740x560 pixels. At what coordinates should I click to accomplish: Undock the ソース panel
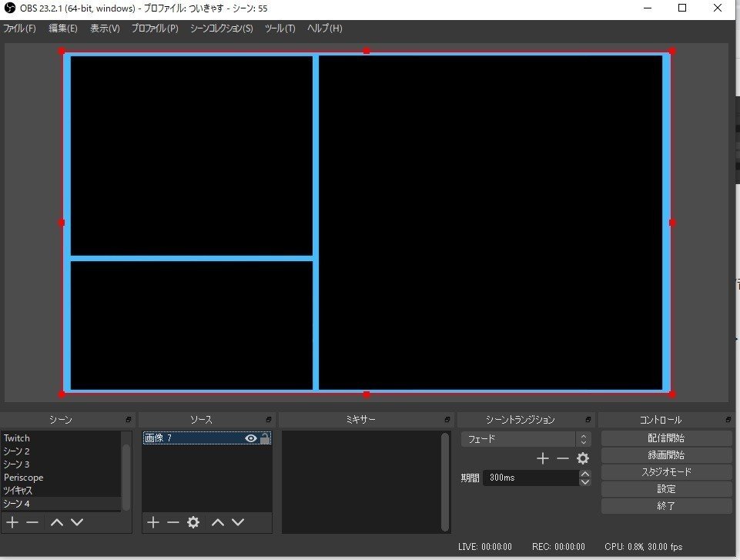click(269, 419)
